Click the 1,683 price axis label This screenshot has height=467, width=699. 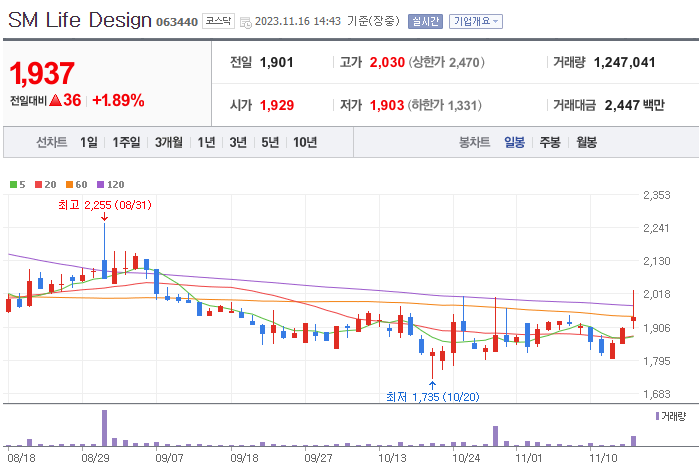pos(657,394)
